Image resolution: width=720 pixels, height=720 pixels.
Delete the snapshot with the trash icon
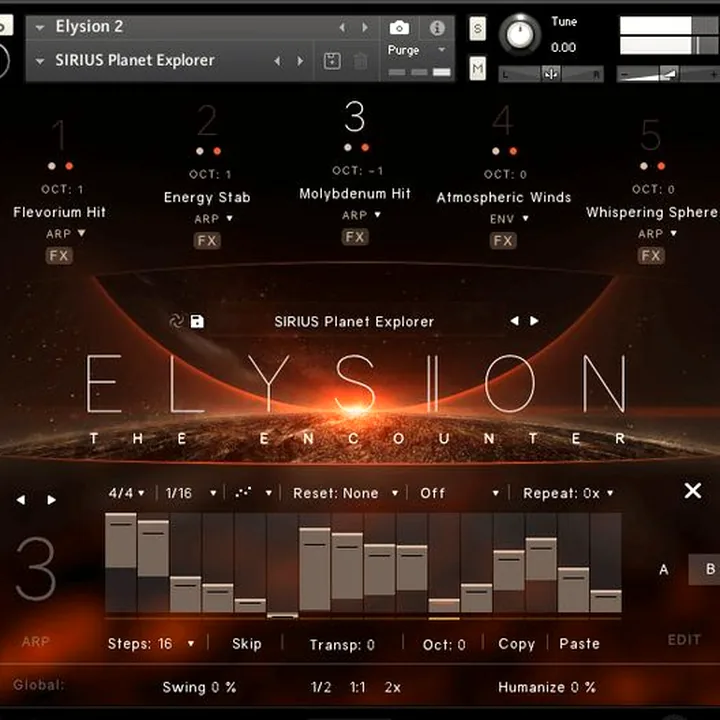point(360,61)
